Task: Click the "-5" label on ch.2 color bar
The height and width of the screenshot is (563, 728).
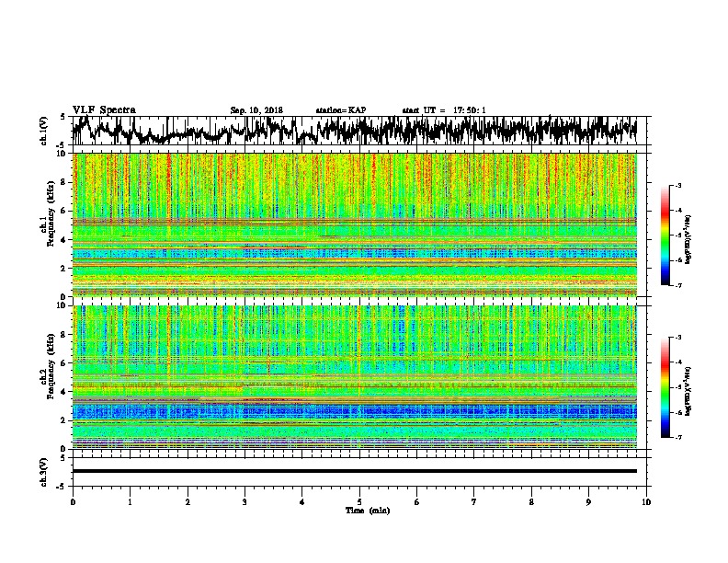Action: click(678, 387)
